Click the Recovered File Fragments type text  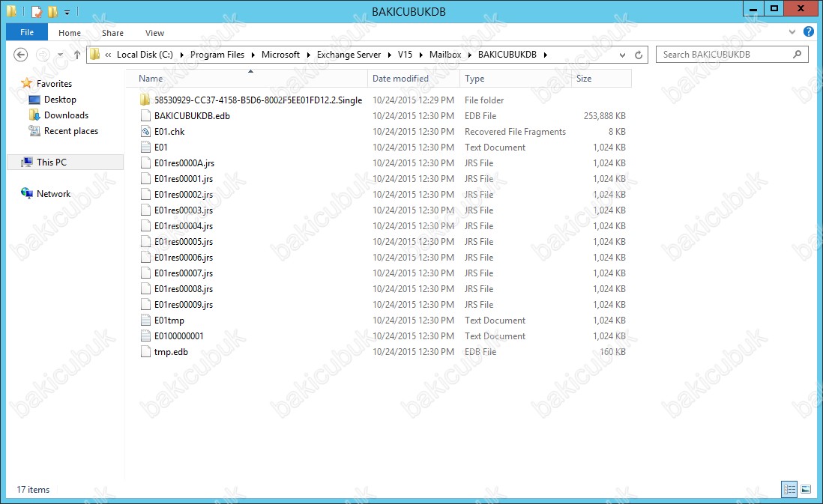(515, 132)
